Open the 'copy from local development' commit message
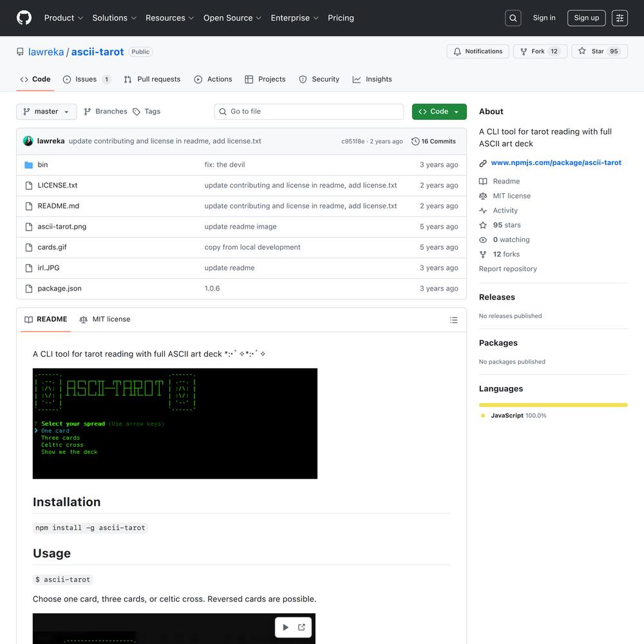The width and height of the screenshot is (644, 644). click(252, 247)
